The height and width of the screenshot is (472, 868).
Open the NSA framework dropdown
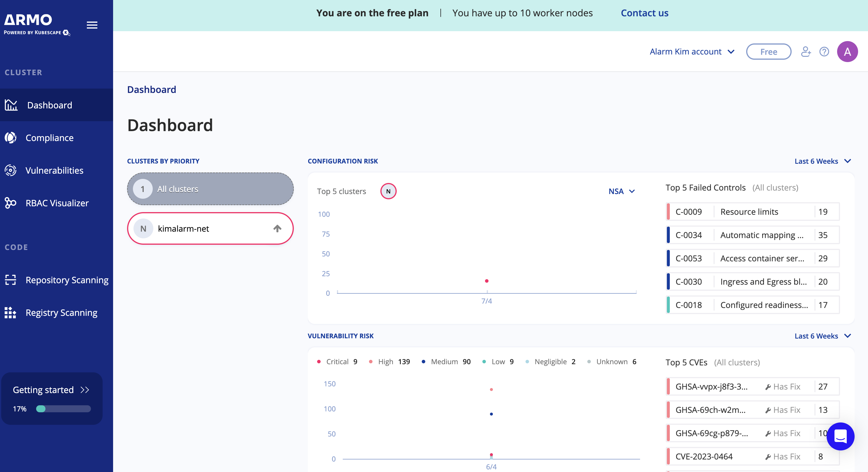click(x=621, y=191)
